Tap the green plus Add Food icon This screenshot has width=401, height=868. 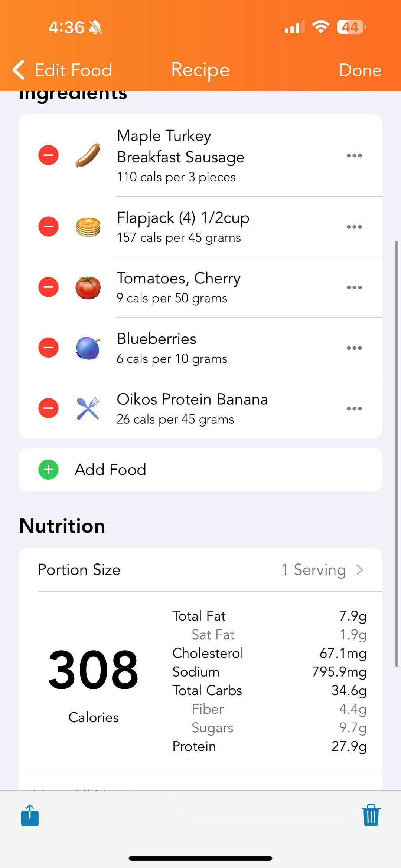coord(48,470)
